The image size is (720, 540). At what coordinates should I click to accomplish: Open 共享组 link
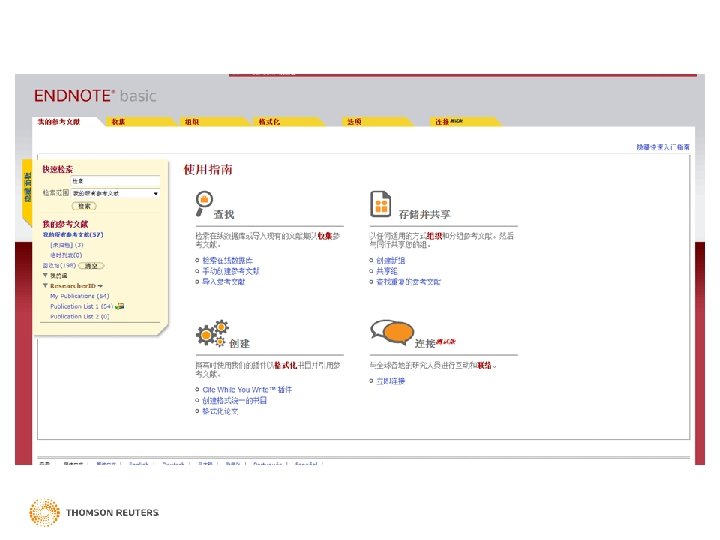pyautogui.click(x=387, y=271)
